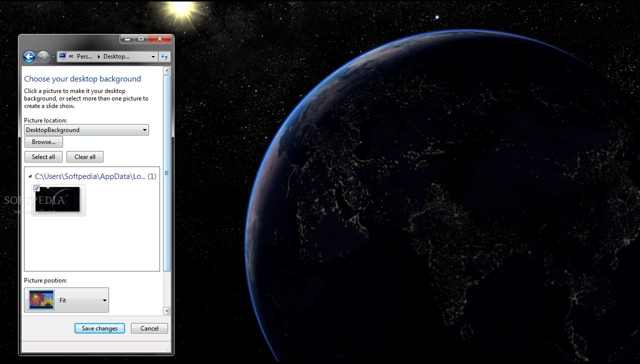Click the Select all button

tap(43, 157)
